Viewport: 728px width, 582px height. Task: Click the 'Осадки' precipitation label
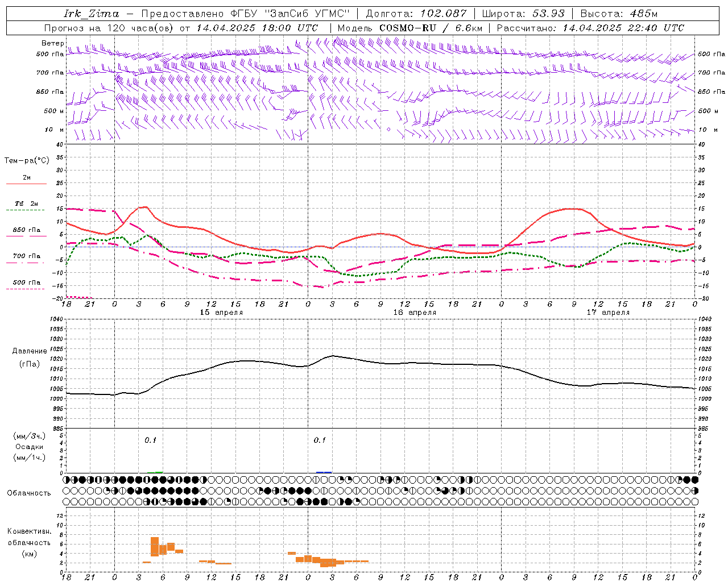(x=30, y=447)
